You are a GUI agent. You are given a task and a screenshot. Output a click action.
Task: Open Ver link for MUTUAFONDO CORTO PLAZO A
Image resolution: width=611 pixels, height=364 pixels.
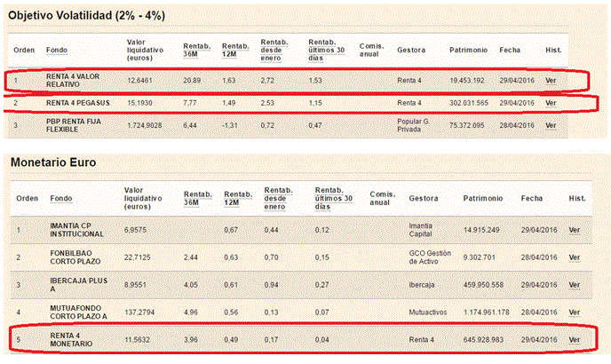pos(575,313)
